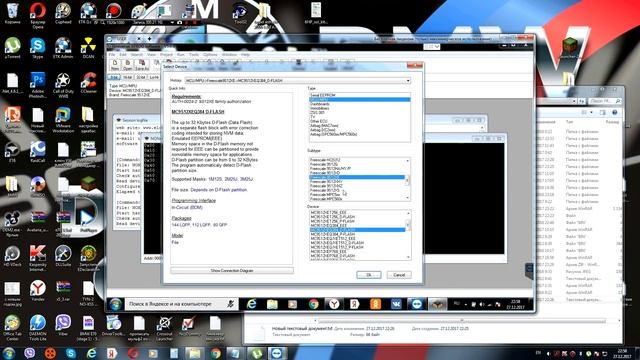Viewport: 640px width, 360px height.
Task: Select the DCAN desktop shortcut
Action: [88, 48]
